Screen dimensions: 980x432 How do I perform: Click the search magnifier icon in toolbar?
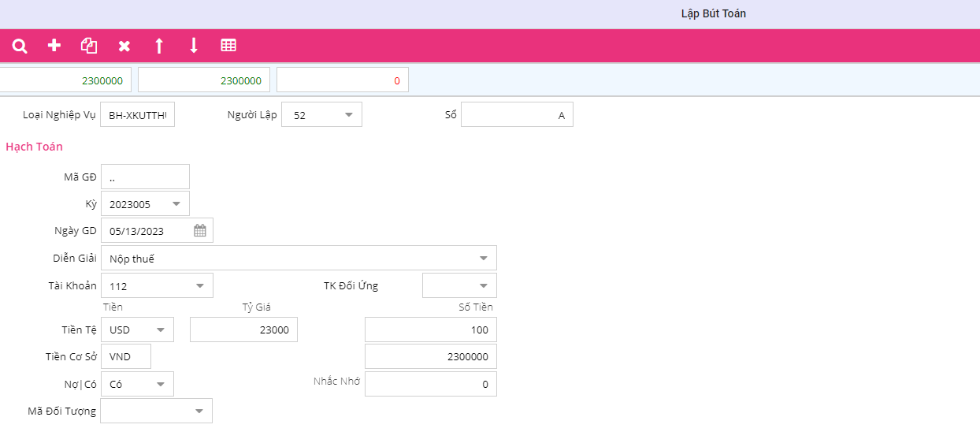point(20,46)
